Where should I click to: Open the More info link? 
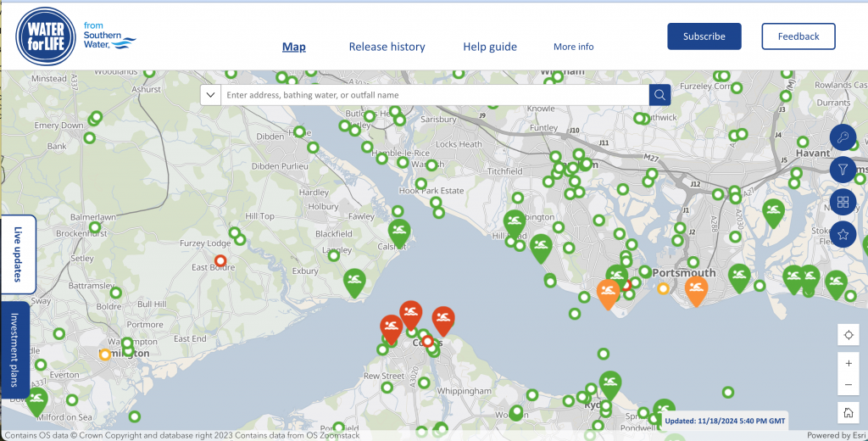574,47
